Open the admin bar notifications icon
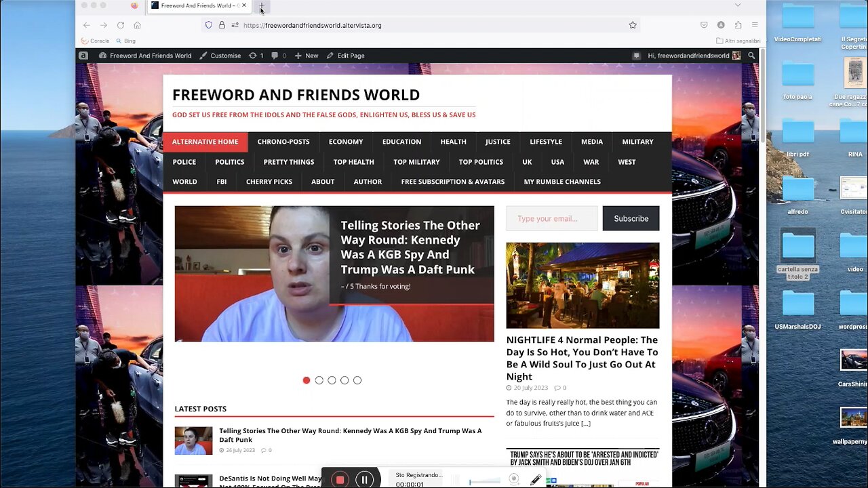This screenshot has height=488, width=868. click(636, 56)
